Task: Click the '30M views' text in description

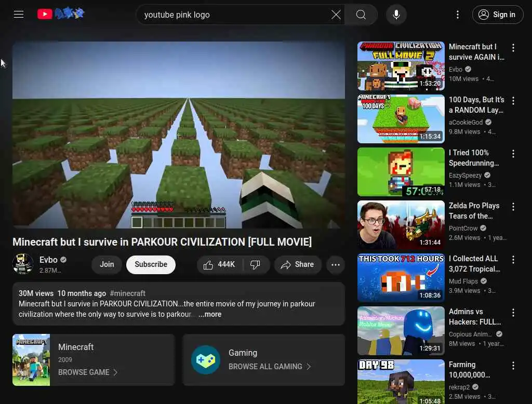Action: click(x=36, y=293)
